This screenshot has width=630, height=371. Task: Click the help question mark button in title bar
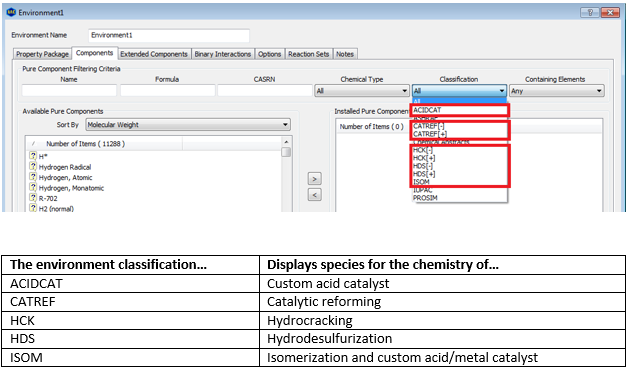(589, 13)
